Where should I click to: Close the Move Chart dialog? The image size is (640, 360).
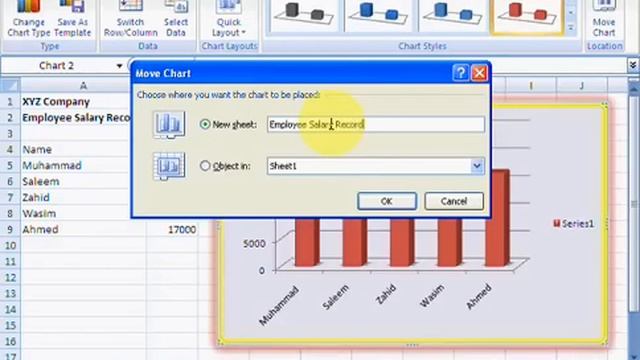click(479, 73)
